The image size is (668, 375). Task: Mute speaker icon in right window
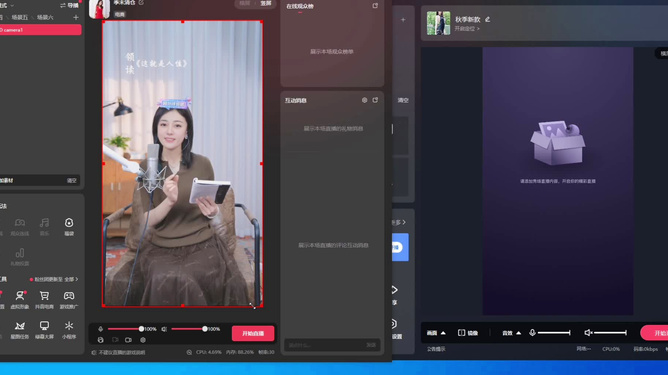click(x=588, y=332)
